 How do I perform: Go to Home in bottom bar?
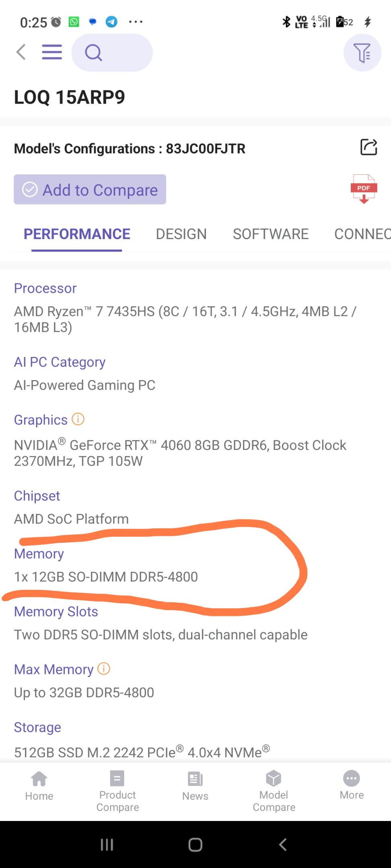(x=39, y=786)
